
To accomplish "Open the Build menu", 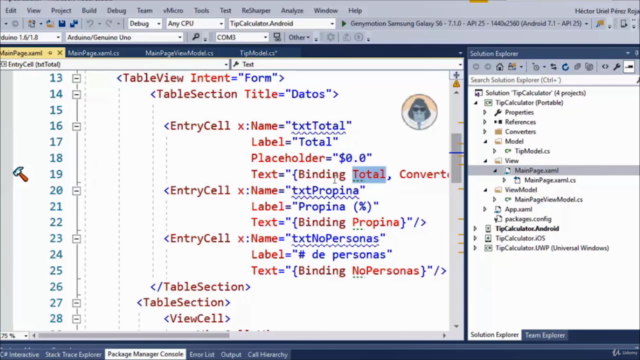I will pos(89,11).
